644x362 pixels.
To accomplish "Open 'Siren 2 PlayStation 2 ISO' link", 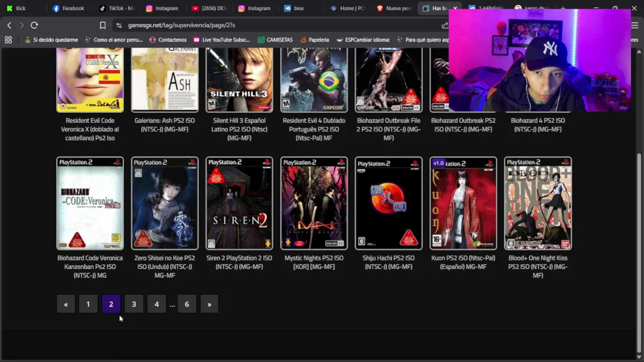I will pyautogui.click(x=239, y=262).
